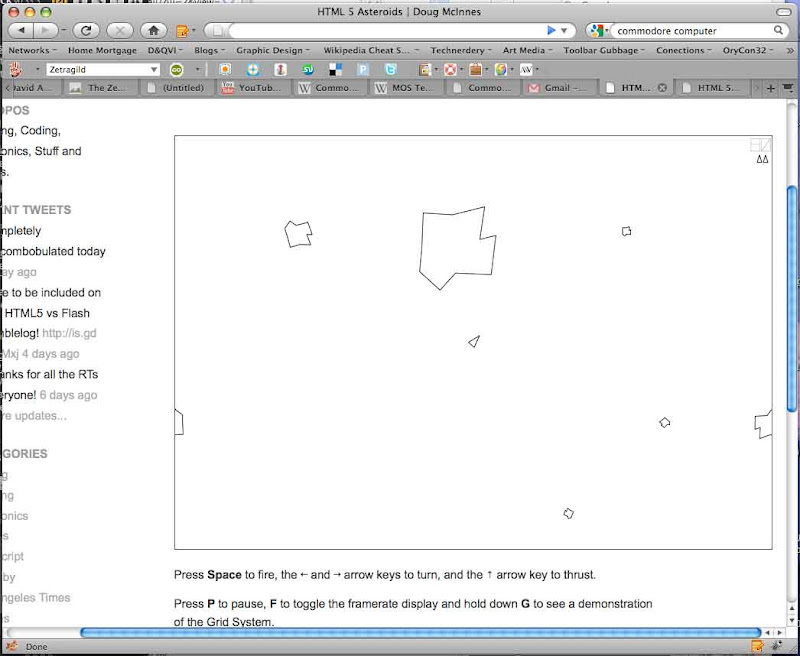Close the active HTM... tab
The image size is (800, 656).
click(662, 88)
